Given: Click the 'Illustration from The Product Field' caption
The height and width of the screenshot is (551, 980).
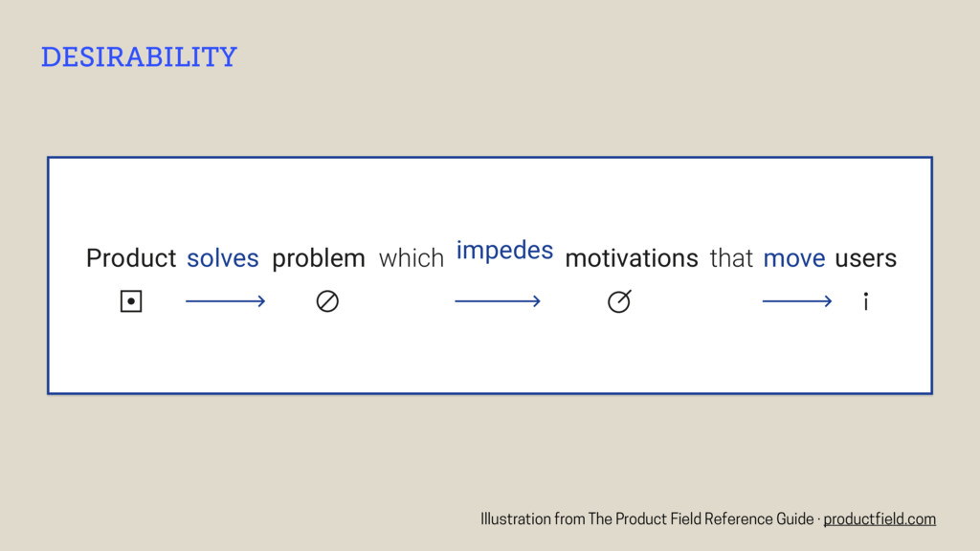Looking at the screenshot, I should [x=647, y=519].
